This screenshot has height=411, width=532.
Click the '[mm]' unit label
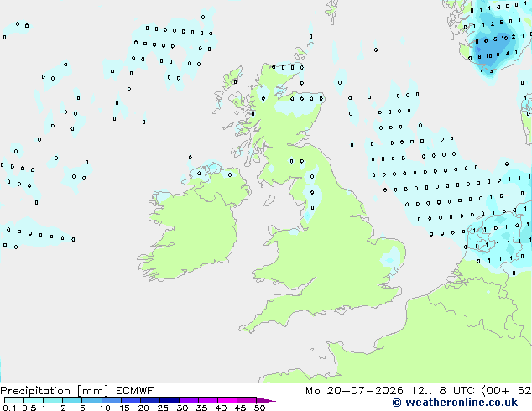(x=92, y=391)
